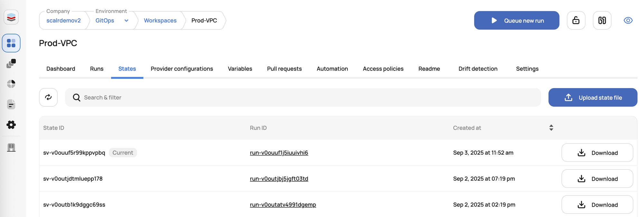Image resolution: width=644 pixels, height=217 pixels.
Task: Switch to the Runs tab
Action: pyautogui.click(x=97, y=69)
